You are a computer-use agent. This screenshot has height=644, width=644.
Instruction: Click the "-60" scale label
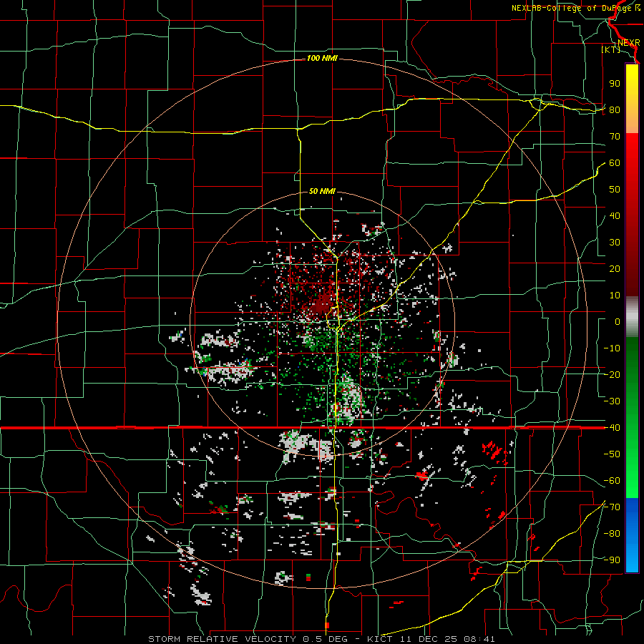(x=612, y=481)
